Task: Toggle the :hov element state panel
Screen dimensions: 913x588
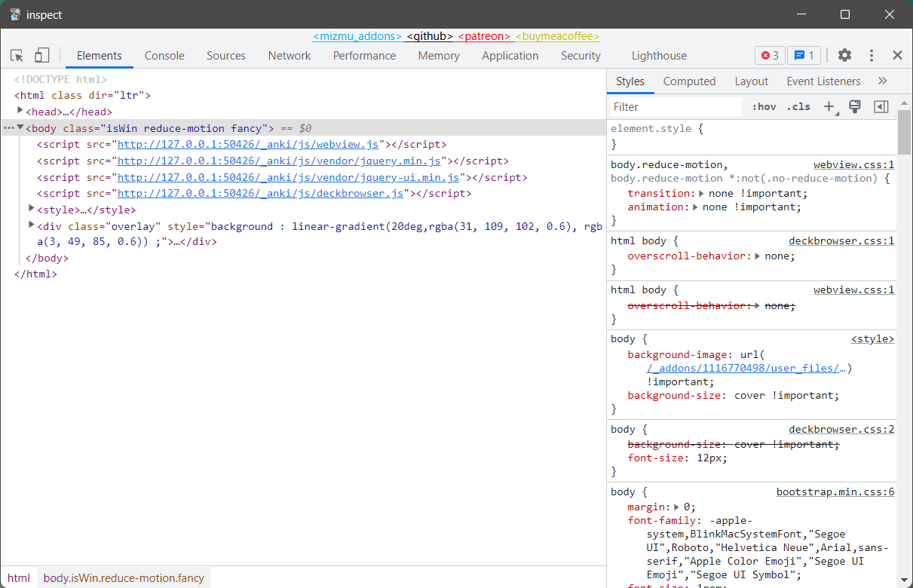Action: coord(764,106)
